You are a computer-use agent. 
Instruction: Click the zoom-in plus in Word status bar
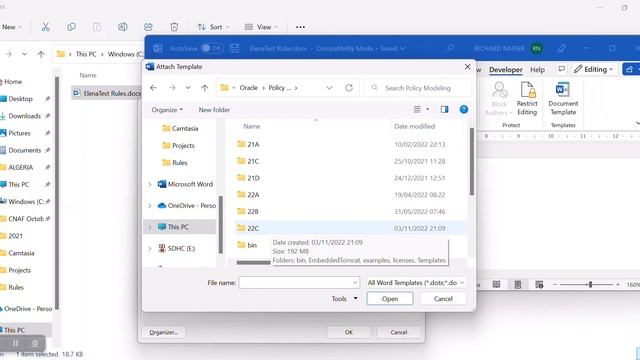tap(618, 284)
